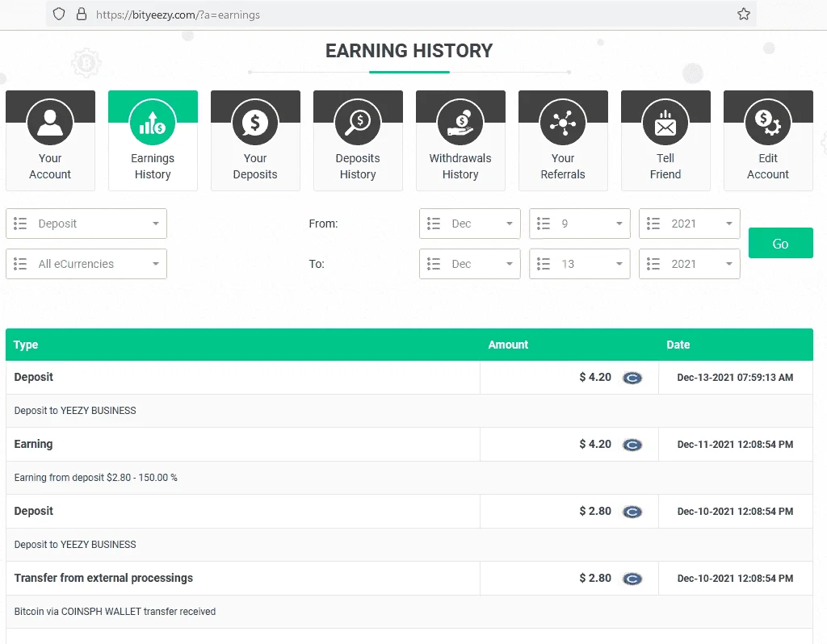Go to Your Account tab label

tap(50, 166)
